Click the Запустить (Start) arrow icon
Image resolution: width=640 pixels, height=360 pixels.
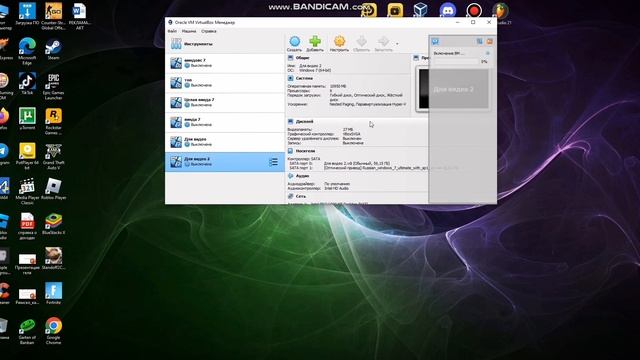click(383, 42)
